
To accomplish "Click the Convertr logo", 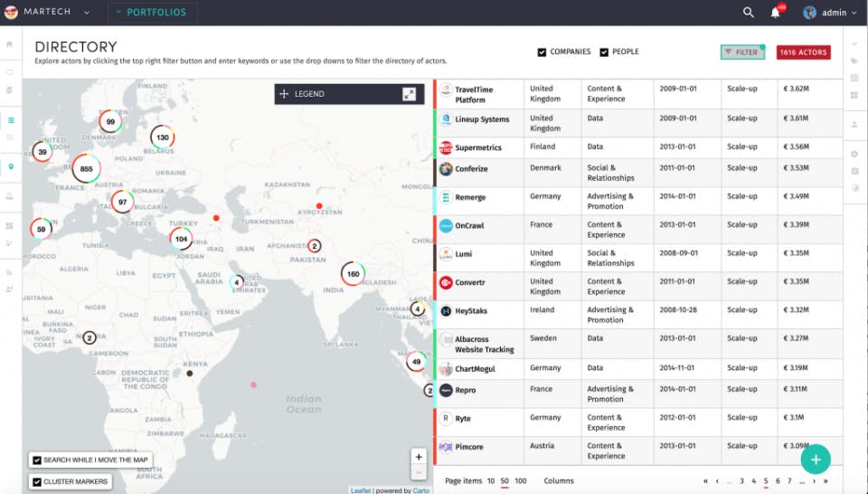I will (446, 282).
